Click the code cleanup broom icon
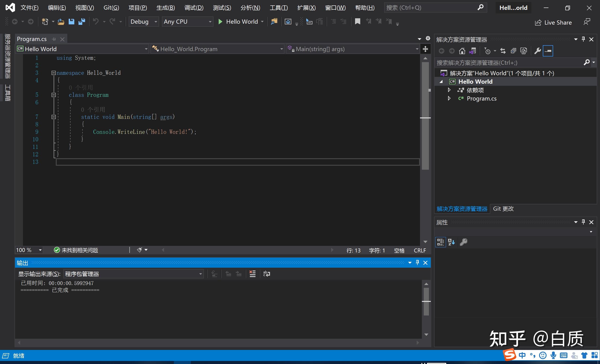 pyautogui.click(x=139, y=250)
